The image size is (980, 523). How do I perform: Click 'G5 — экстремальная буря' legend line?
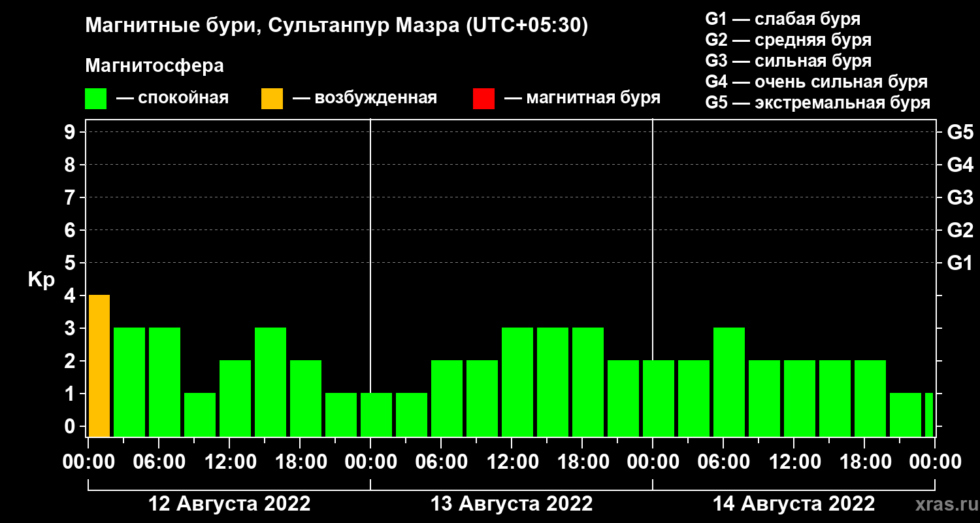pyautogui.click(x=818, y=103)
